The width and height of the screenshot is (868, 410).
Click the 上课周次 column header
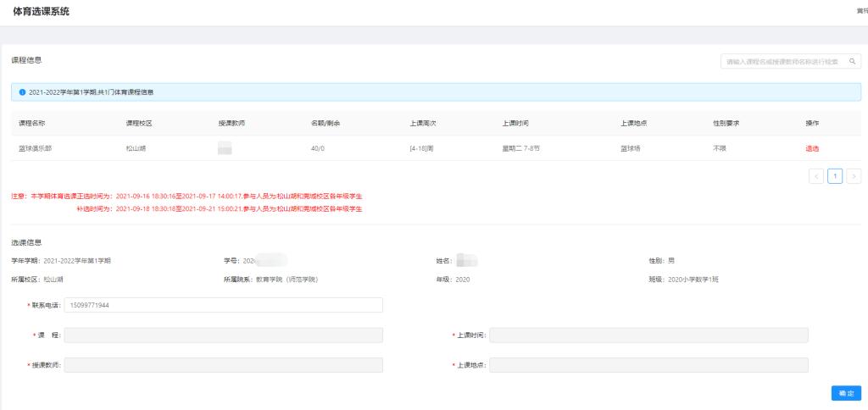[x=423, y=124]
